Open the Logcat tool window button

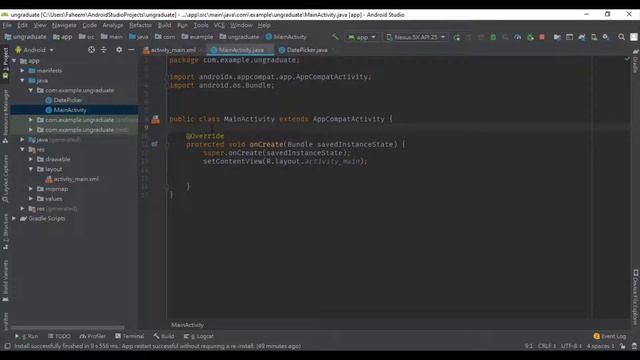(x=199, y=336)
